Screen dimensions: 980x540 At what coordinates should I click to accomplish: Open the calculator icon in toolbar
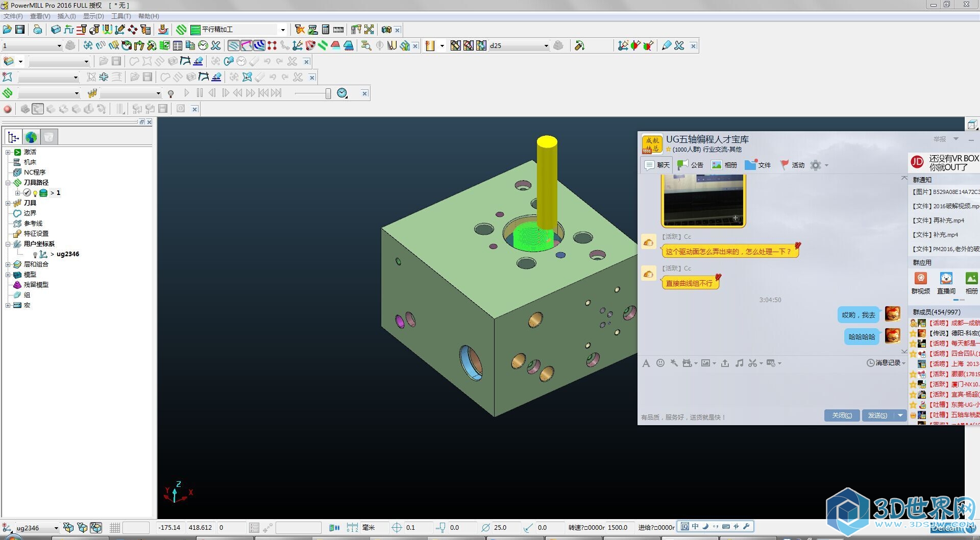pos(326,30)
